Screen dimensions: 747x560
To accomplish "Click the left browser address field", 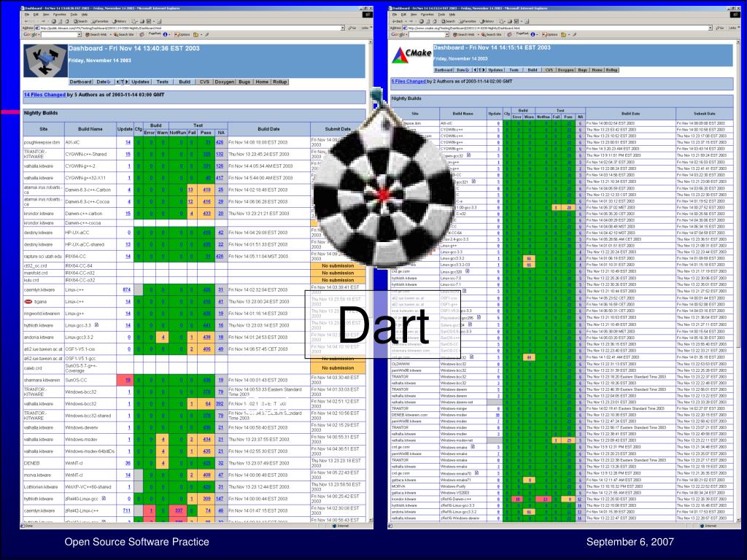I will (190, 28).
